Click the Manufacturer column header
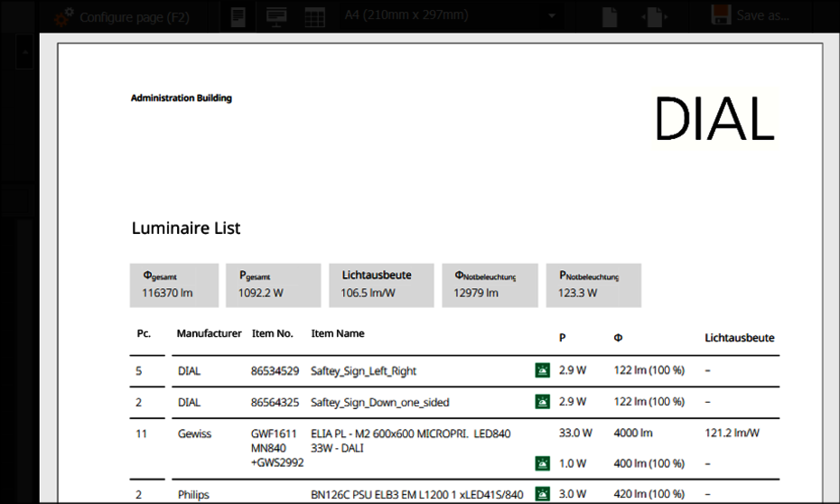 (x=209, y=333)
